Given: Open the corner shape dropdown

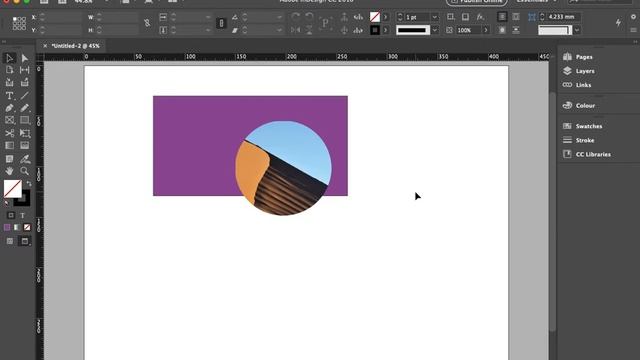Looking at the screenshot, I should click(x=577, y=30).
